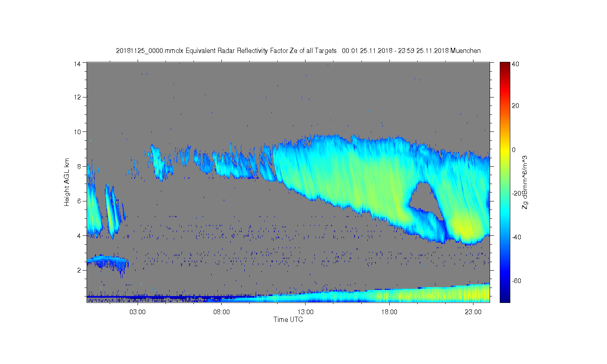Click the colorbar value 40
The width and height of the screenshot is (607, 364).
[x=516, y=64]
